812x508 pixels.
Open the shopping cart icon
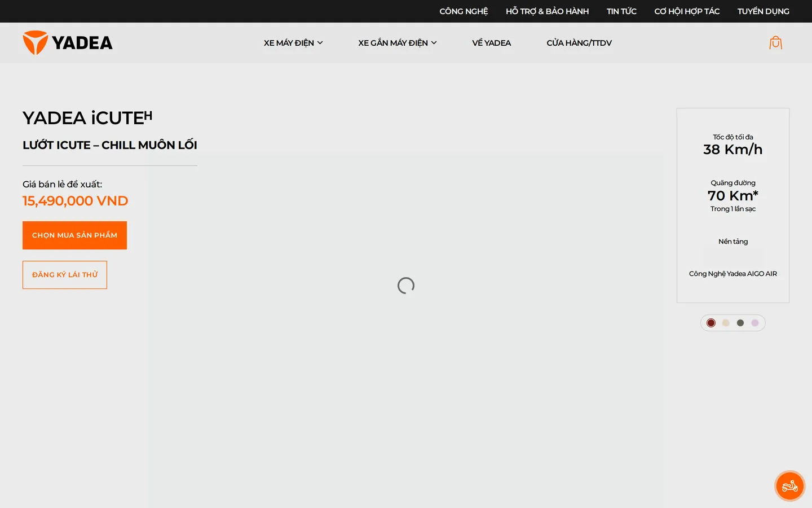[776, 43]
